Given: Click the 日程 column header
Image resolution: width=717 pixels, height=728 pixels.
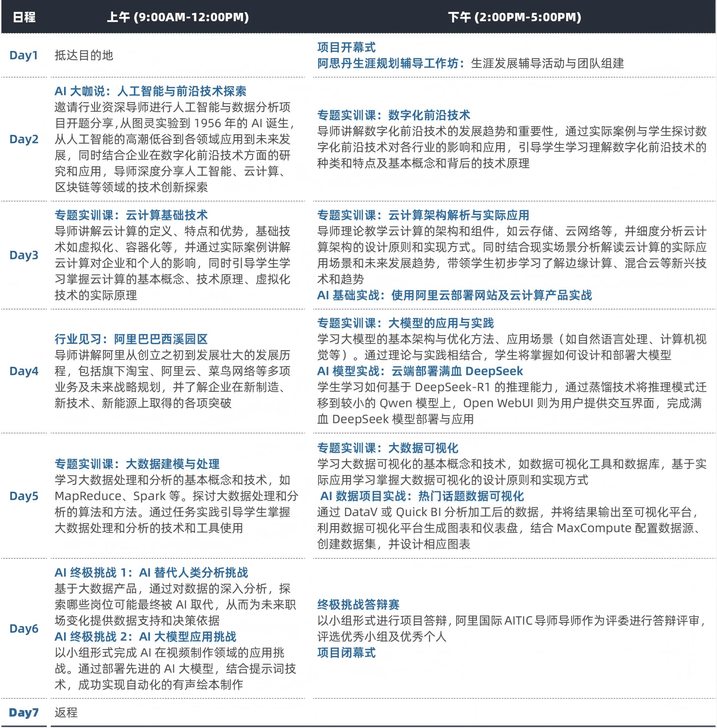Looking at the screenshot, I should (24, 17).
